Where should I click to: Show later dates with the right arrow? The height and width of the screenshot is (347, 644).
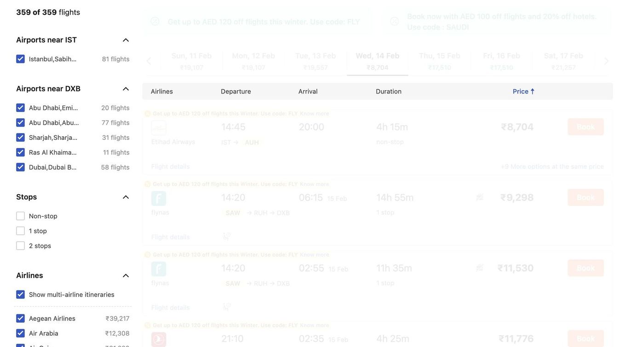tap(606, 61)
